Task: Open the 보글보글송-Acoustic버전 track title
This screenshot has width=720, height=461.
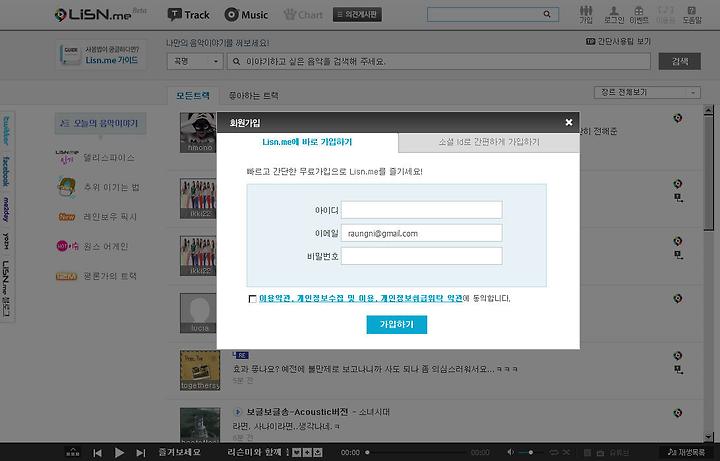Action: click(x=297, y=412)
